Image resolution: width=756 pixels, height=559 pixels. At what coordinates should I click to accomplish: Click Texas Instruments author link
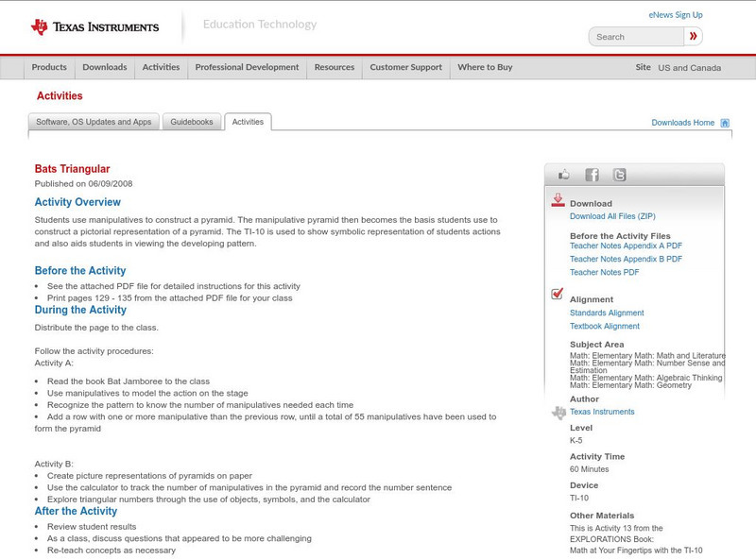point(602,412)
